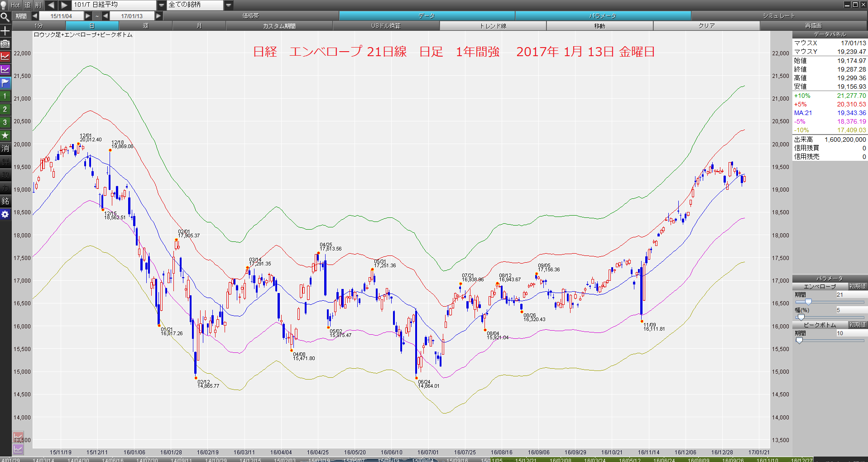
Task: Open the red chart icon in sidebar
Action: tap(5, 57)
